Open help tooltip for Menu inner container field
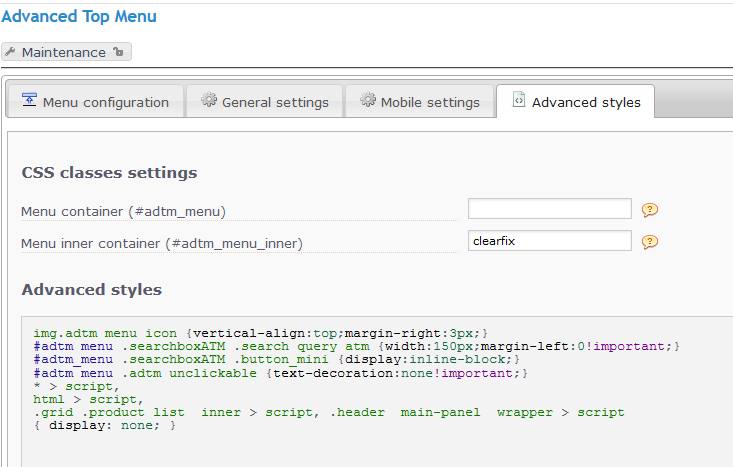This screenshot has height=467, width=733. [x=650, y=242]
